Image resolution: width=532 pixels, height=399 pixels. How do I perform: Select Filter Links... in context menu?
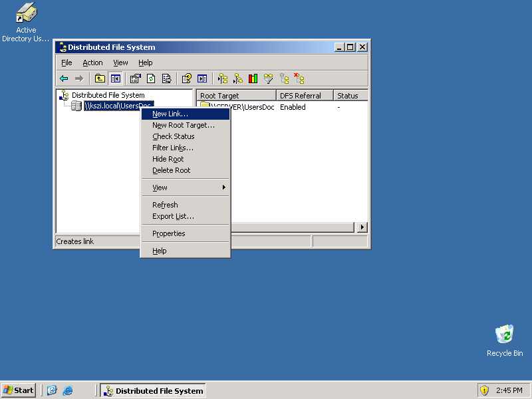(186, 148)
